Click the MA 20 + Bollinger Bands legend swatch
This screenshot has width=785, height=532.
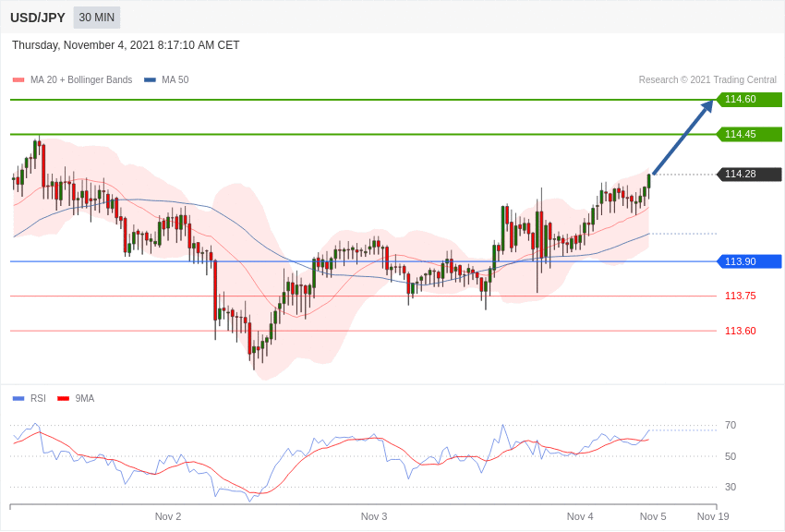(x=18, y=79)
